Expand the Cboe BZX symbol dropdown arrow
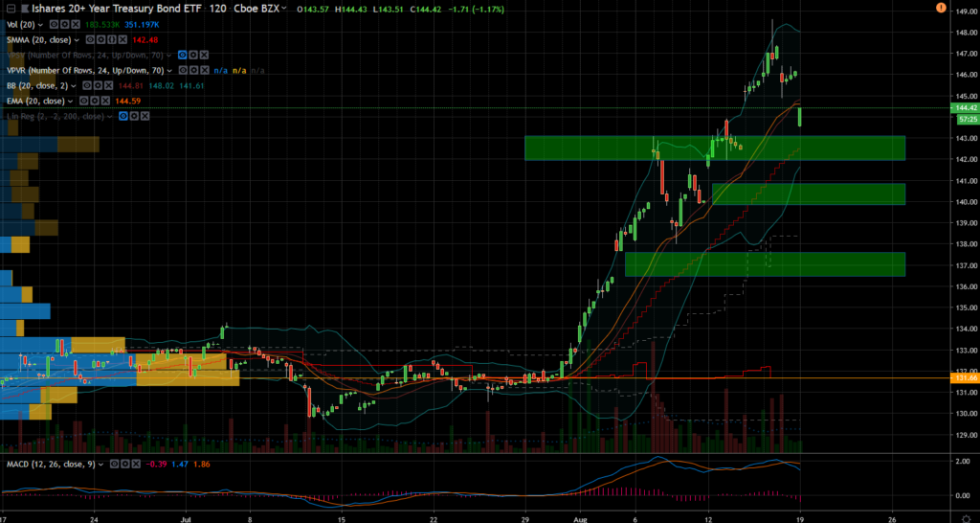The height and width of the screenshot is (523, 980). point(284,8)
